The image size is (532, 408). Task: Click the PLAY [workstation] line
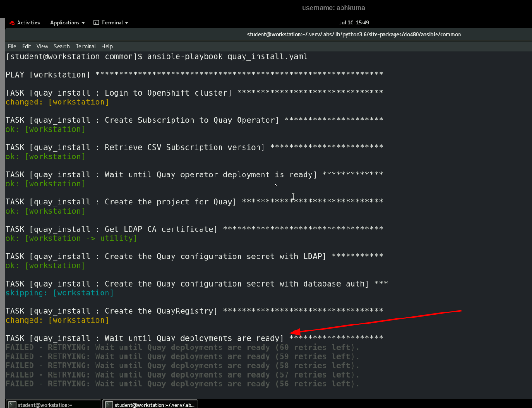coord(194,75)
